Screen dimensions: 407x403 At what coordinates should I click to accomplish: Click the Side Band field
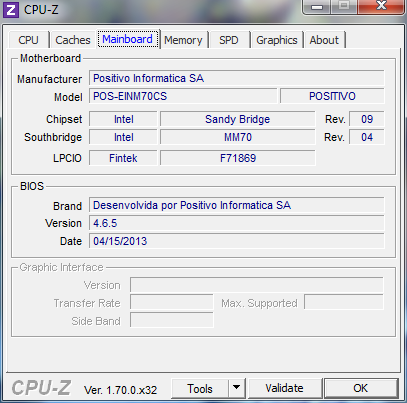click(x=172, y=321)
